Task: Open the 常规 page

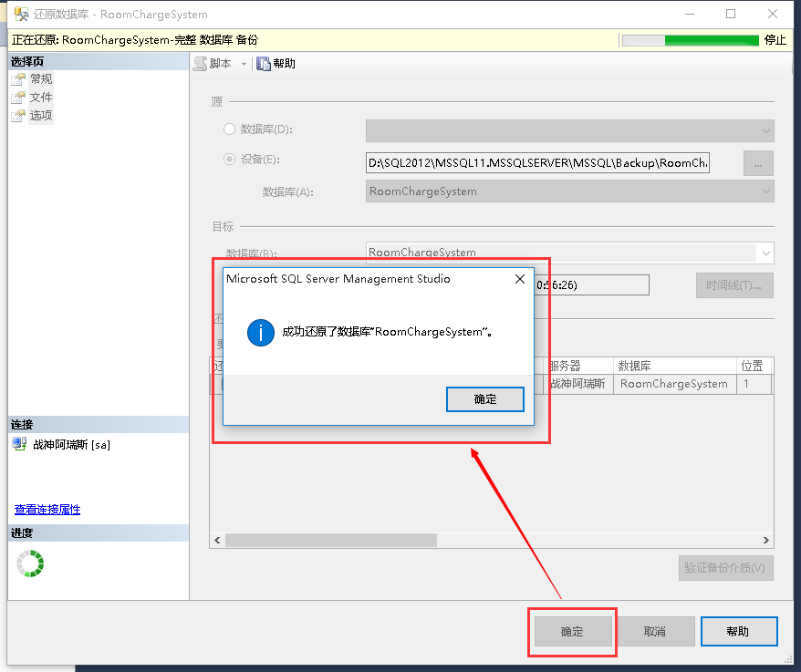Action: (x=41, y=79)
